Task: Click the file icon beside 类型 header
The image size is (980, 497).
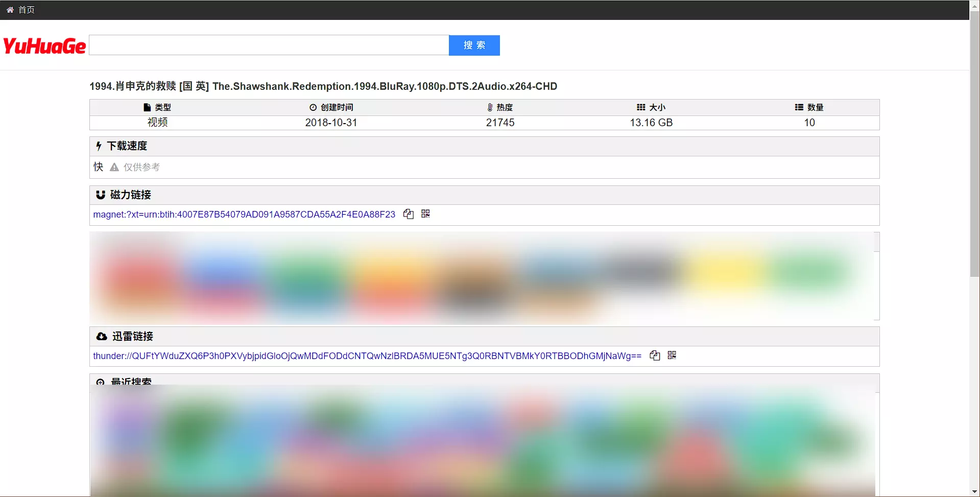Action: tap(147, 107)
